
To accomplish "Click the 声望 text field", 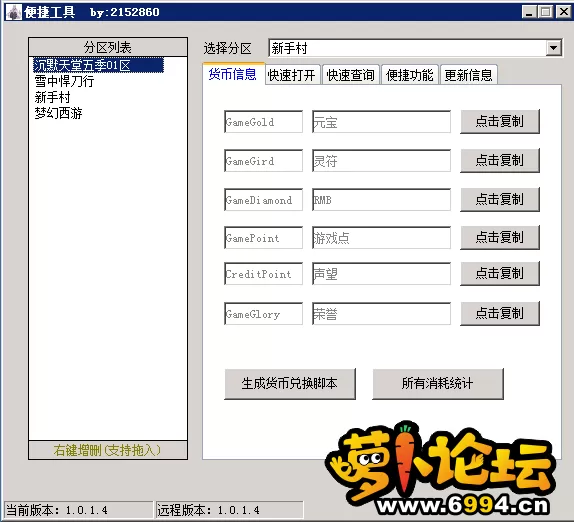I will (x=381, y=273).
